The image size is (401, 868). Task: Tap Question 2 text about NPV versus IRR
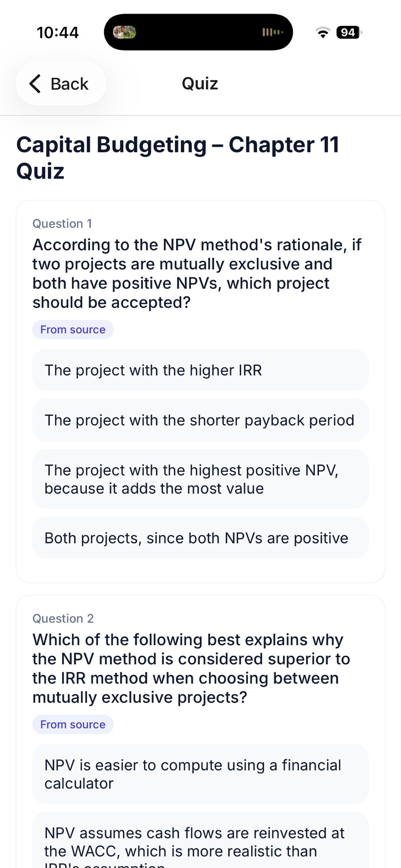191,668
